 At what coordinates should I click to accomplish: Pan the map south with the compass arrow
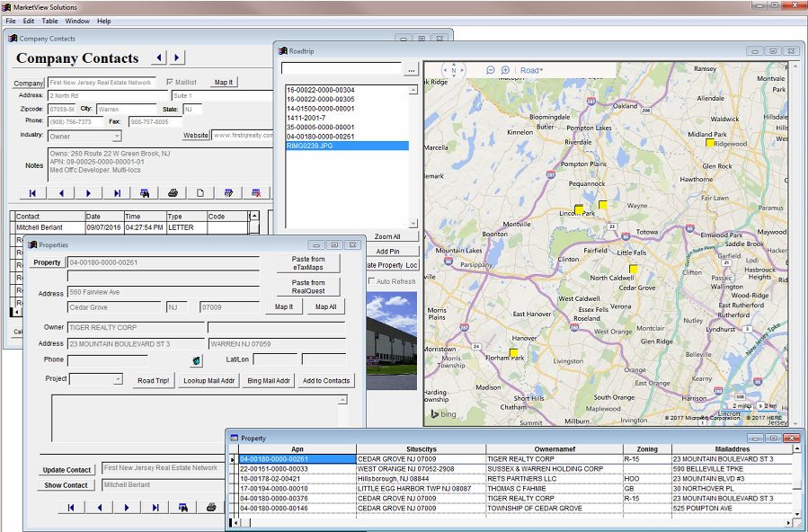[x=454, y=75]
